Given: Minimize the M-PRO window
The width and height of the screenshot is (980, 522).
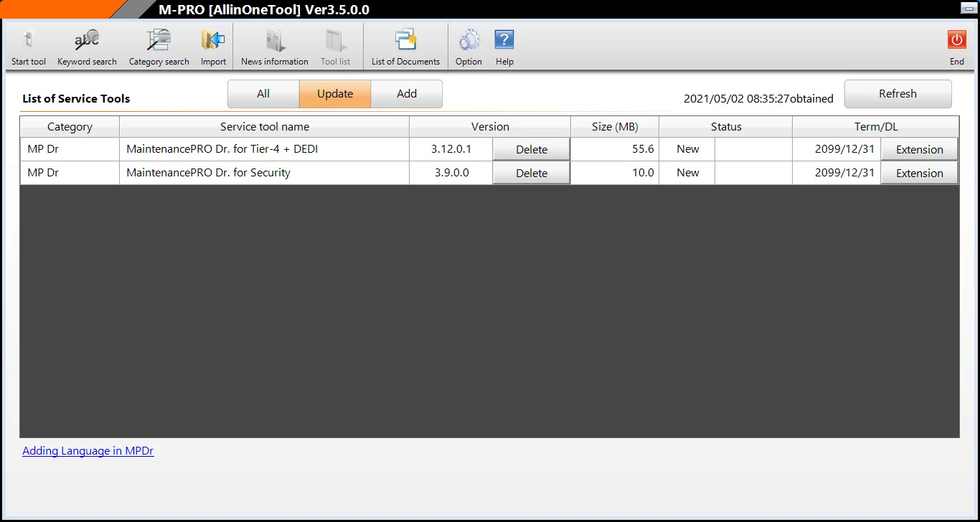Looking at the screenshot, I should (x=967, y=8).
